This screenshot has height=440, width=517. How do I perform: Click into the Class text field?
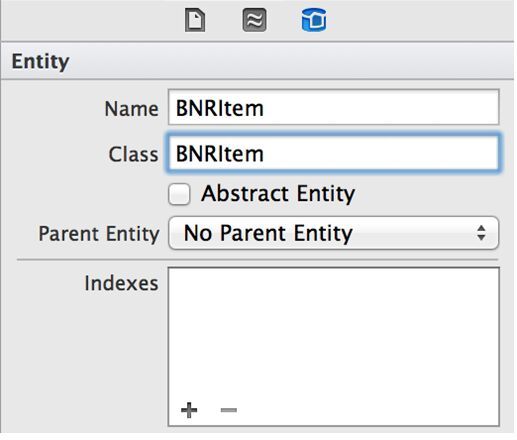(333, 153)
